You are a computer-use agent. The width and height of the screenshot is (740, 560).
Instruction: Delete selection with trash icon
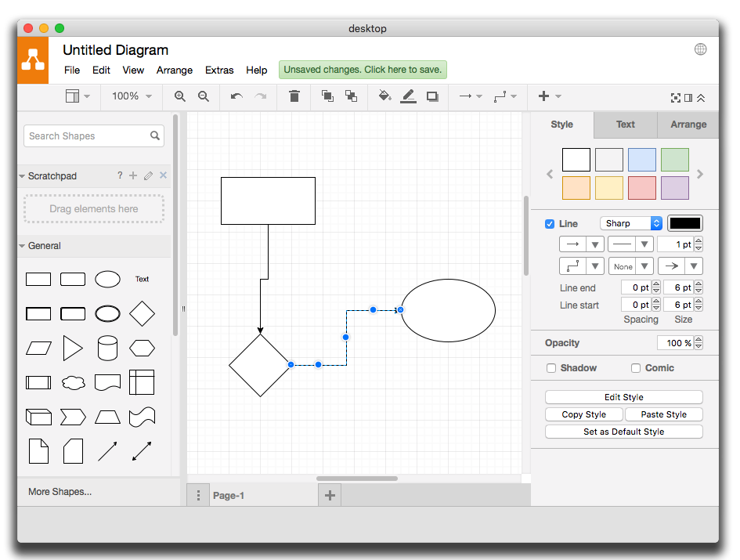pos(294,96)
